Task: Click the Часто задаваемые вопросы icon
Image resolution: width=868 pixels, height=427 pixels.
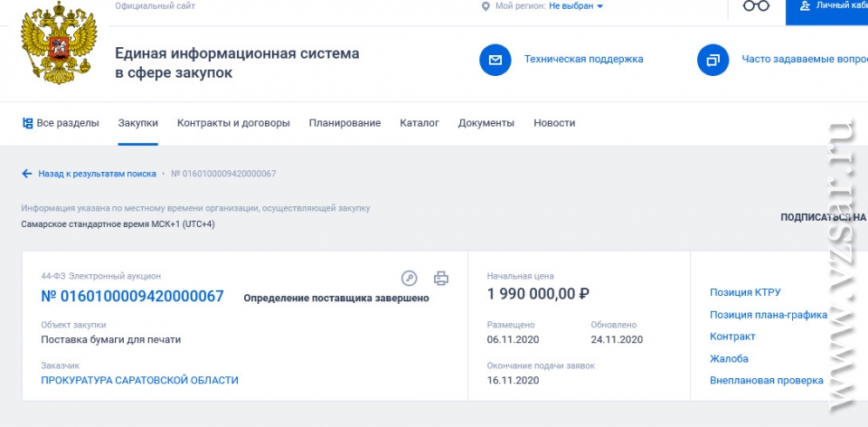Action: point(713,60)
